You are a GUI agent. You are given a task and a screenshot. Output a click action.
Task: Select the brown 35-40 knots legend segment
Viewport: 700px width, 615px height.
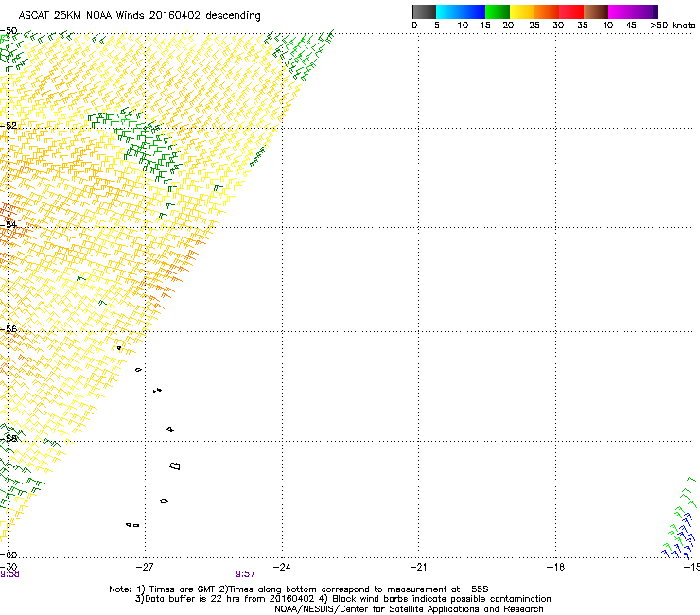coord(596,11)
